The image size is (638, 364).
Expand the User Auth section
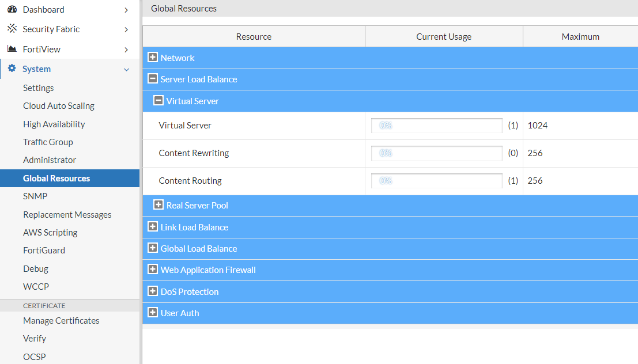pyautogui.click(x=153, y=313)
